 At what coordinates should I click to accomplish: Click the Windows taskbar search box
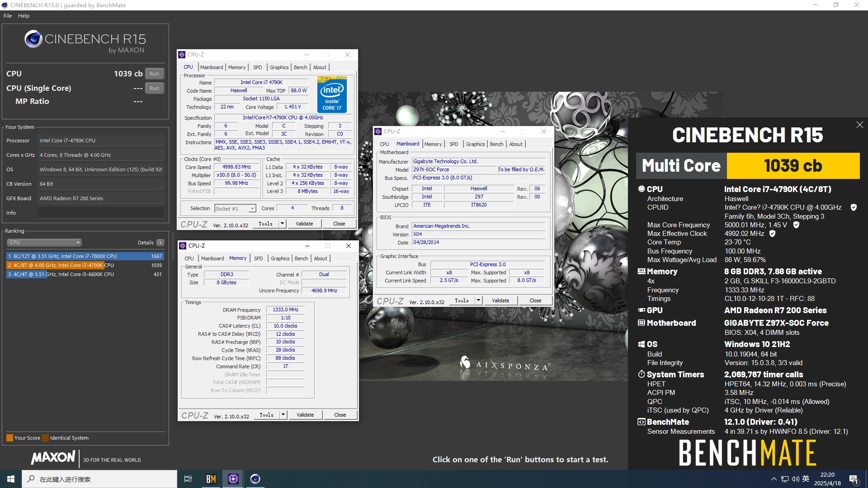point(99,479)
